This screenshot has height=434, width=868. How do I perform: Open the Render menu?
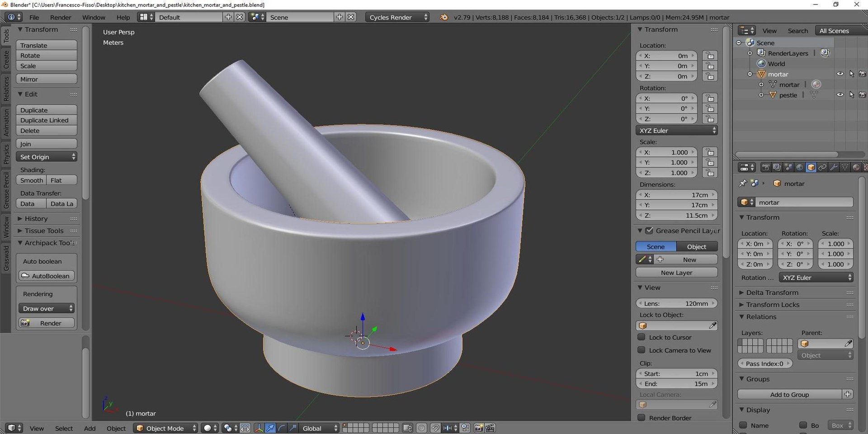[x=61, y=17]
